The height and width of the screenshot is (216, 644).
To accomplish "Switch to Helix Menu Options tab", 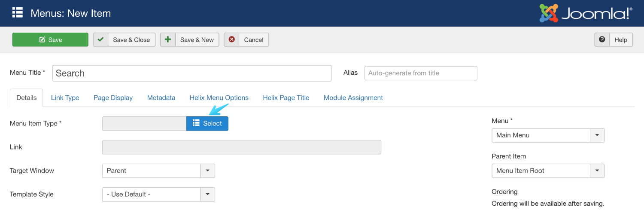I will [x=219, y=97].
